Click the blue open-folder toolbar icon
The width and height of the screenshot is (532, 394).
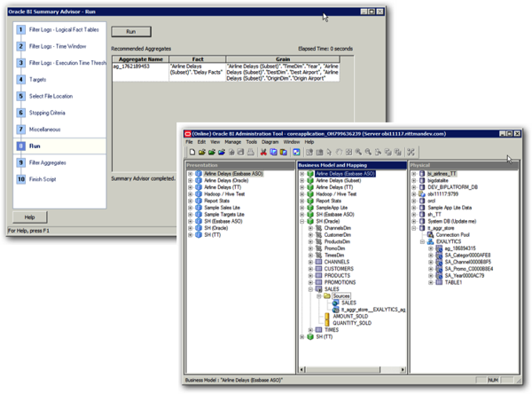click(x=222, y=152)
